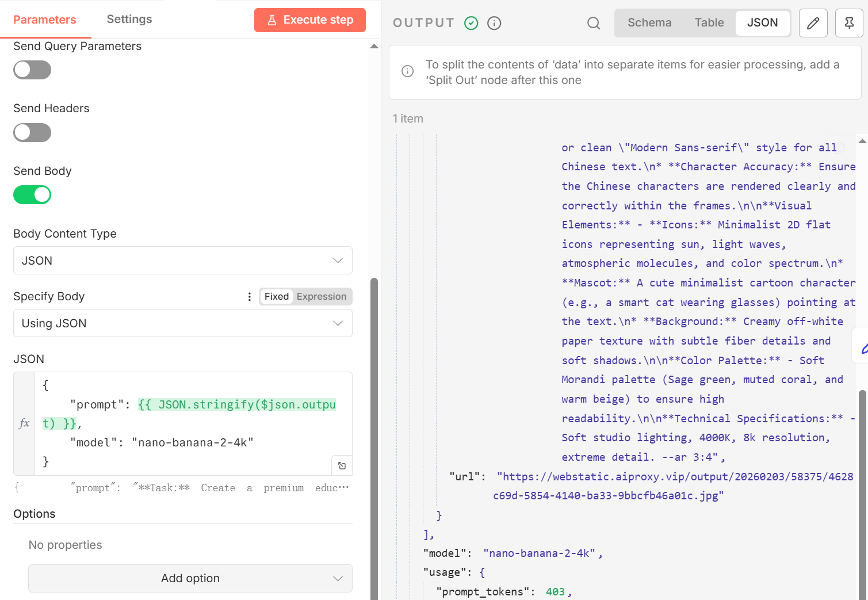Screen dimensions: 868x600
Task: Click the info icon in Split Out hint
Action: 407,71
